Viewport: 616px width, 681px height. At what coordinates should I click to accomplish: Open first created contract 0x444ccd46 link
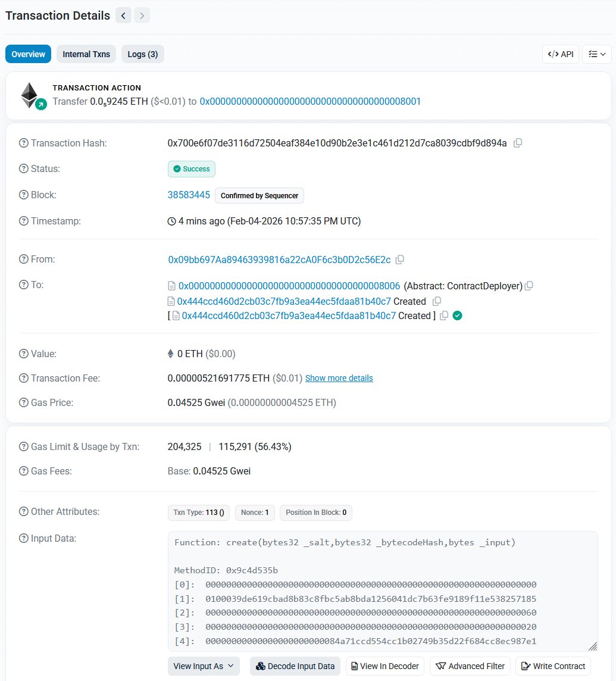(x=284, y=301)
